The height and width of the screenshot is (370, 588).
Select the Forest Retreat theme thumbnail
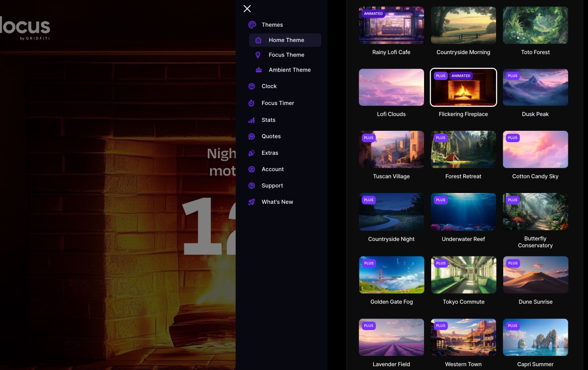tap(464, 150)
